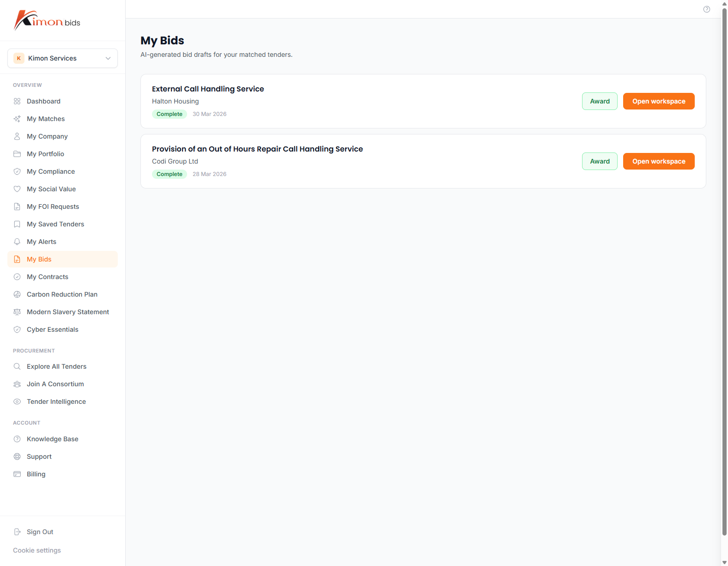Click the Codi Group Ltd buyer name
Screen dimensions: 728x566
[175, 161]
